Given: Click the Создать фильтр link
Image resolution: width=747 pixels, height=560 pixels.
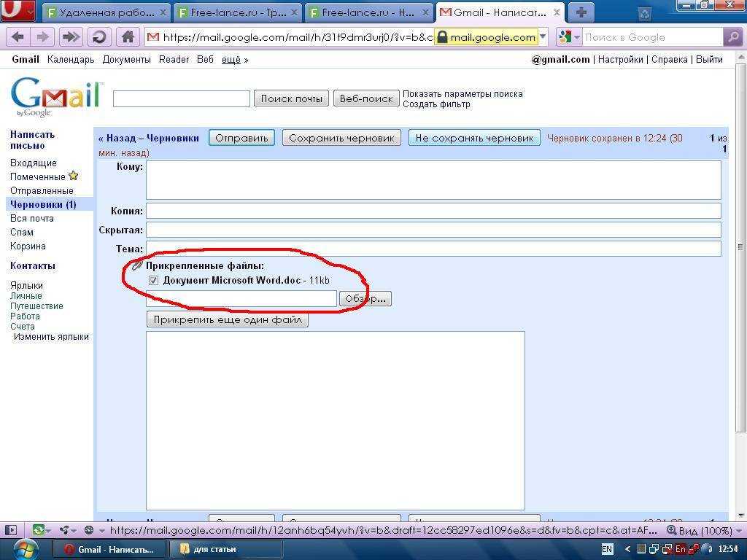Looking at the screenshot, I should [x=436, y=104].
